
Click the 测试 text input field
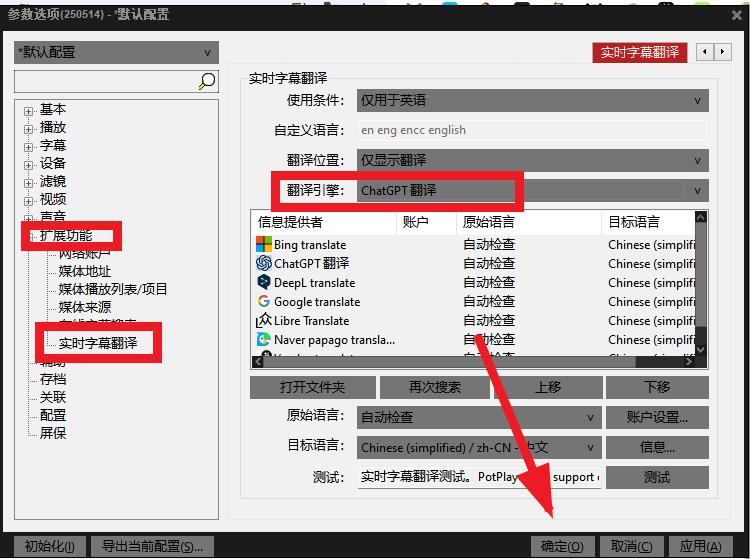[x=479, y=477]
